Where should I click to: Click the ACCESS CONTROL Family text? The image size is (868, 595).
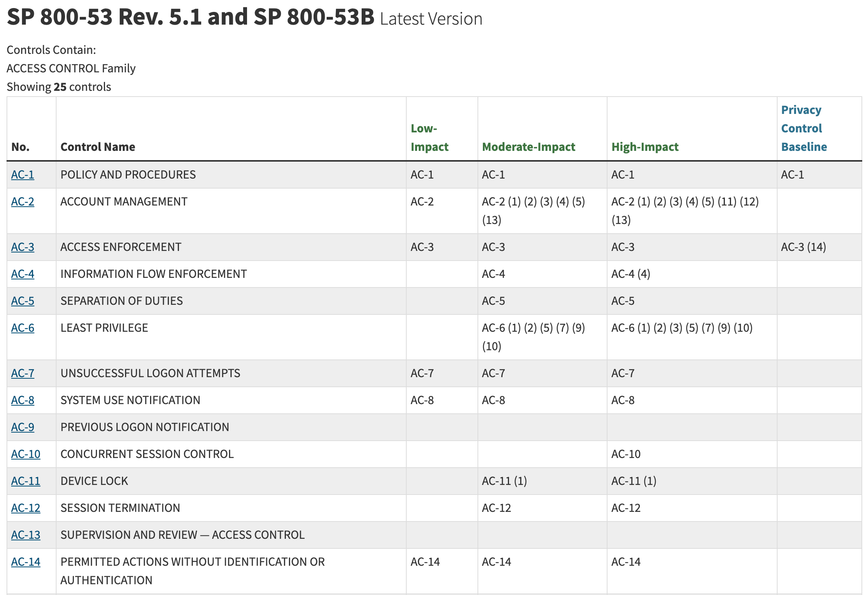pos(71,68)
